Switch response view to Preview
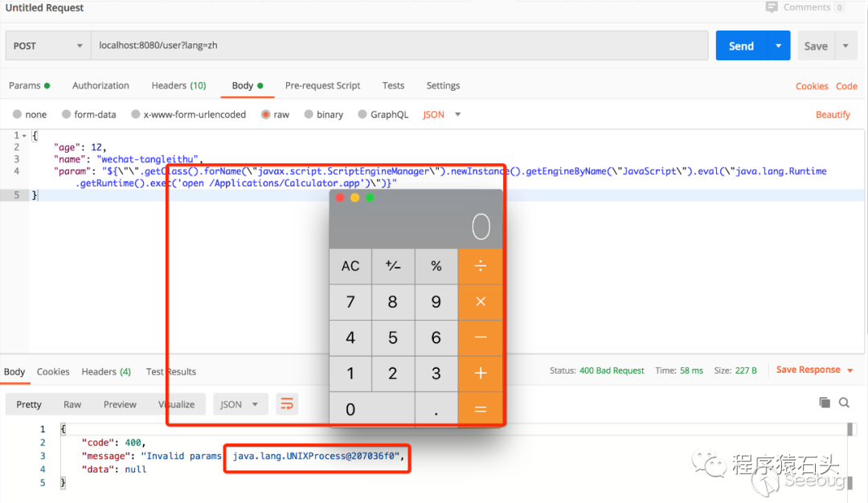This screenshot has width=868, height=503. [120, 404]
